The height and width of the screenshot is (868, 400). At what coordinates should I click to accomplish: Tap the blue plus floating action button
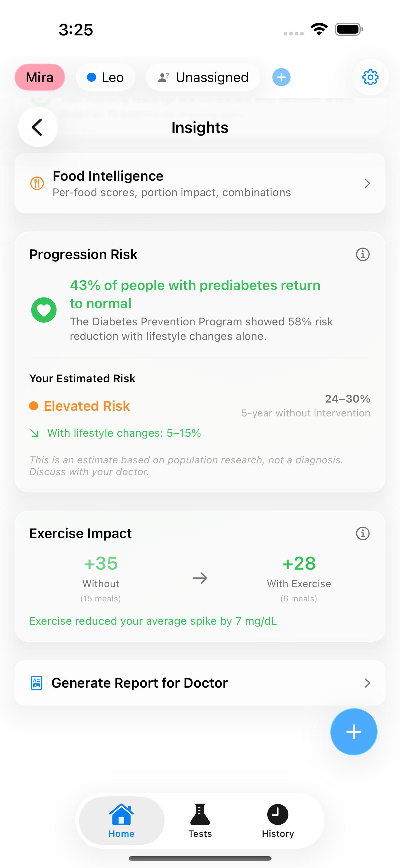[353, 732]
